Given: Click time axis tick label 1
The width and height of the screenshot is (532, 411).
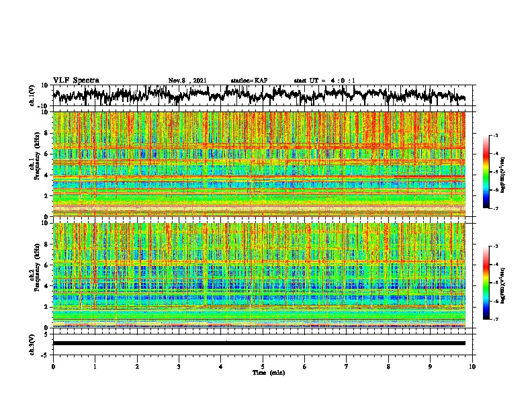Looking at the screenshot, I should (x=95, y=367).
